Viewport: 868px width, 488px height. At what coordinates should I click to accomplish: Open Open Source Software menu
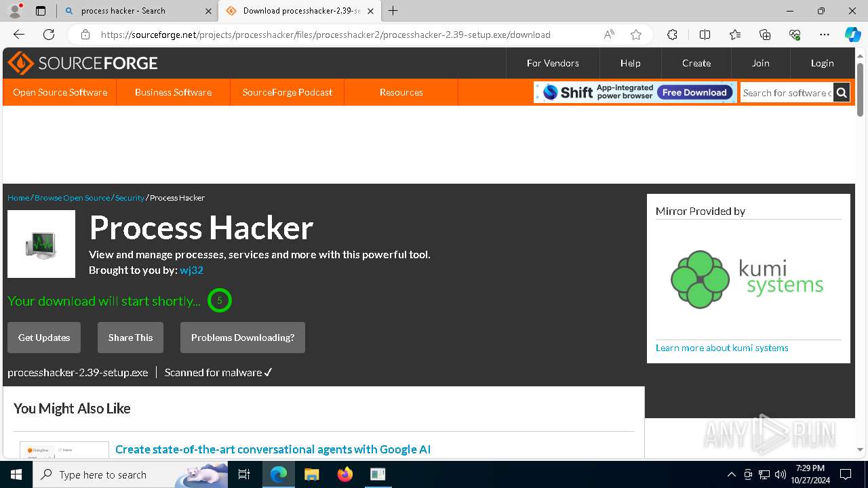point(60,92)
